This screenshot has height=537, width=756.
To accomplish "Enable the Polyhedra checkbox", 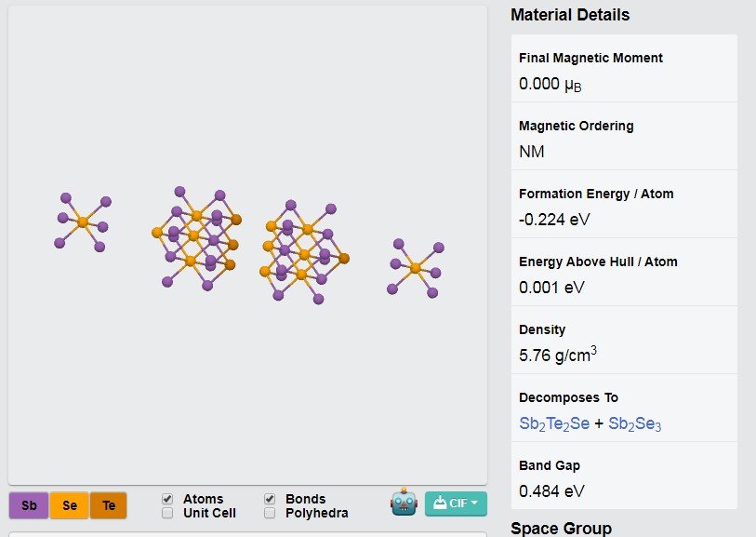I will pyautogui.click(x=270, y=513).
